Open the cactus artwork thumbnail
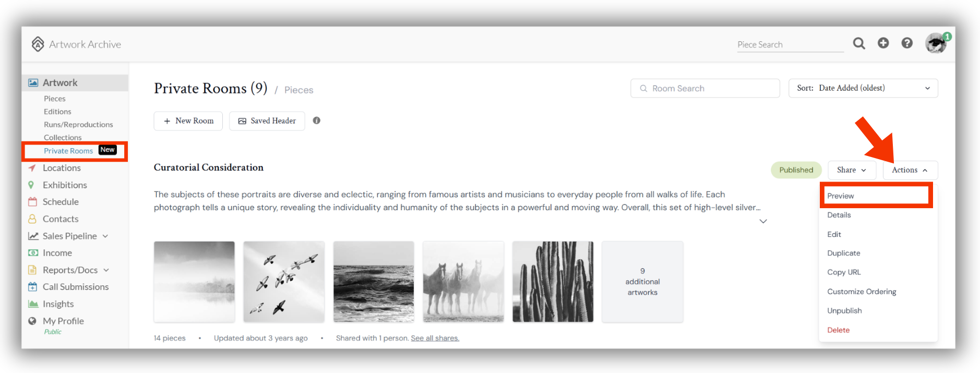 click(x=553, y=282)
